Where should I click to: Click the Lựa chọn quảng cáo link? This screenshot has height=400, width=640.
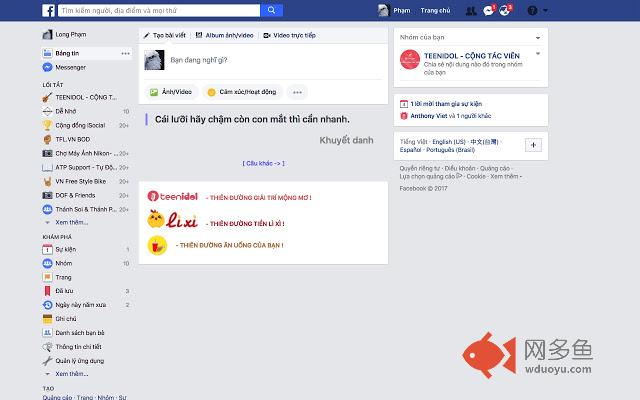[x=431, y=177]
